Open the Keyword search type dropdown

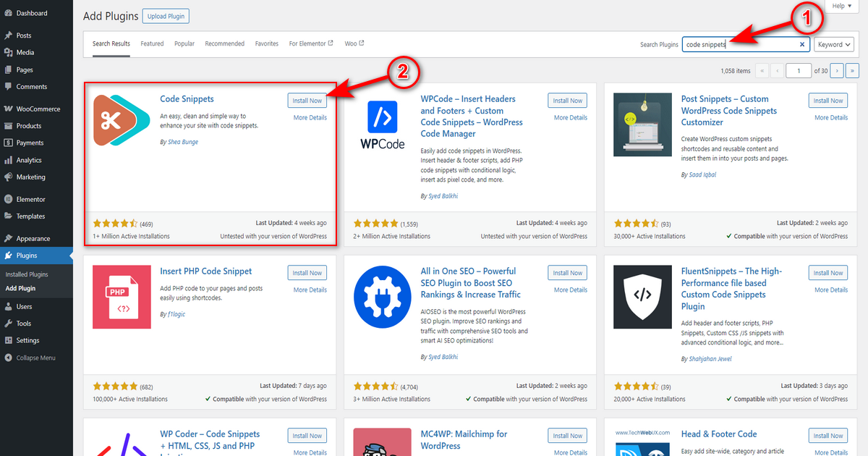coord(834,44)
